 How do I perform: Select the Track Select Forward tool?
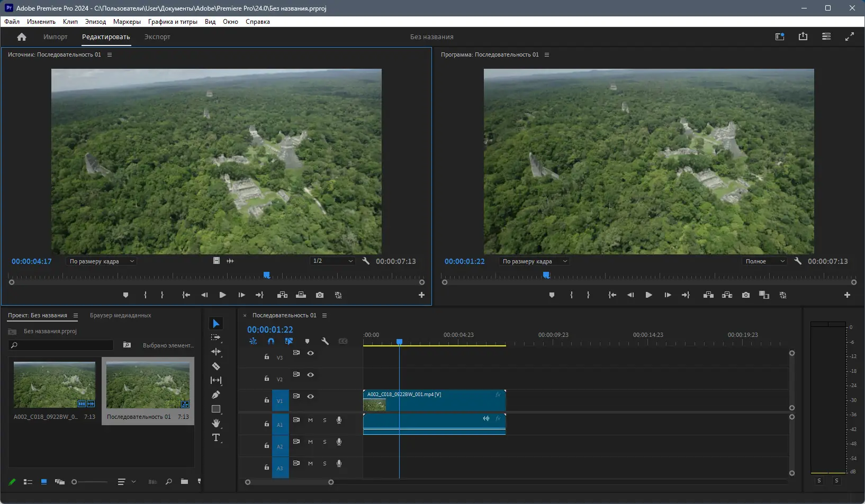pyautogui.click(x=217, y=337)
